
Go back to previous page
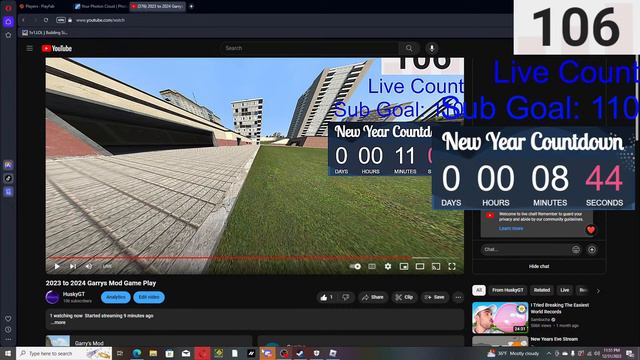(24, 20)
